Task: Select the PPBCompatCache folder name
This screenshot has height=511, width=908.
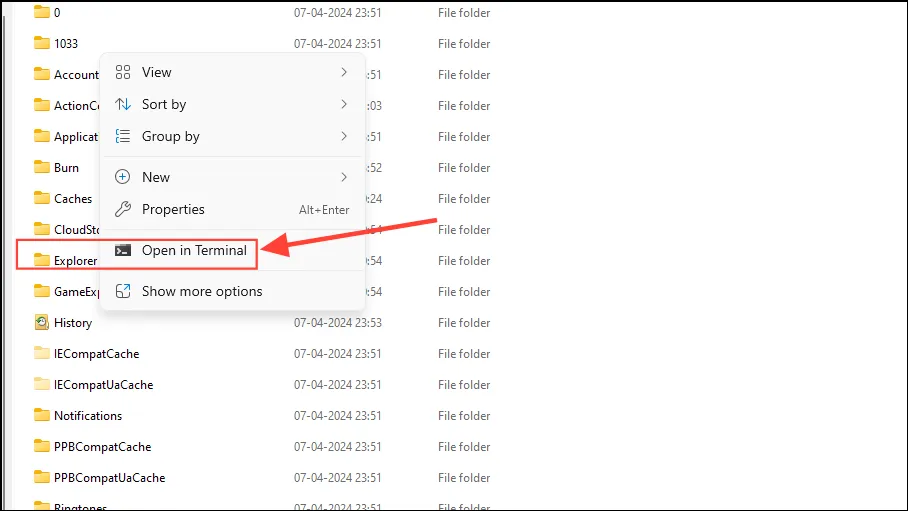Action: coord(102,447)
